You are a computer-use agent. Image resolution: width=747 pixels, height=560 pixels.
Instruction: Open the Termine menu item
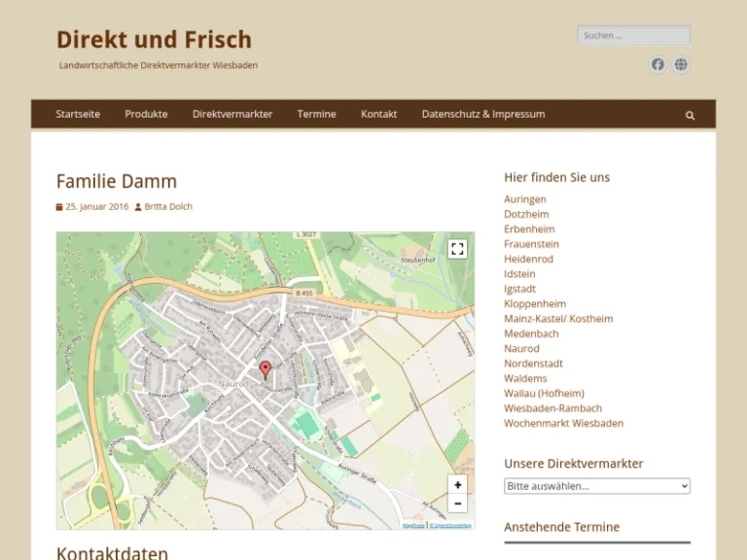[x=316, y=115]
